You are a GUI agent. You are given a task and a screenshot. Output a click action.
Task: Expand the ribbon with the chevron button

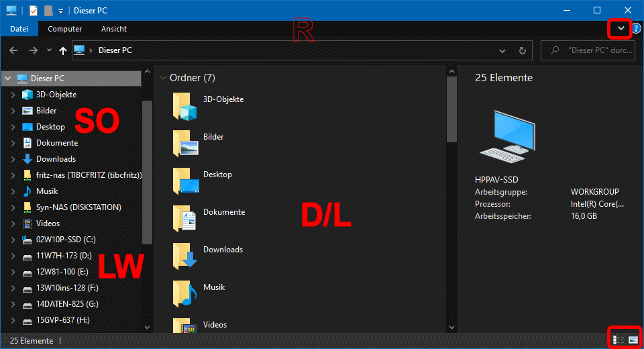pyautogui.click(x=621, y=29)
